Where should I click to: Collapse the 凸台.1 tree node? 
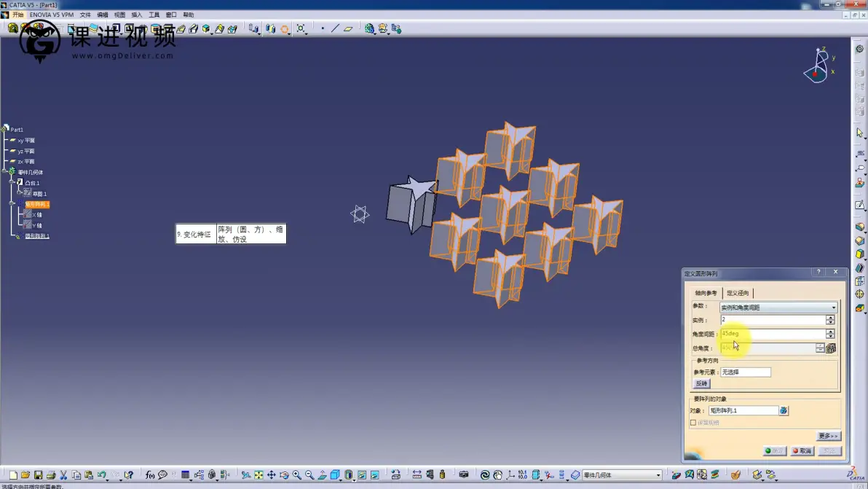[12, 181]
